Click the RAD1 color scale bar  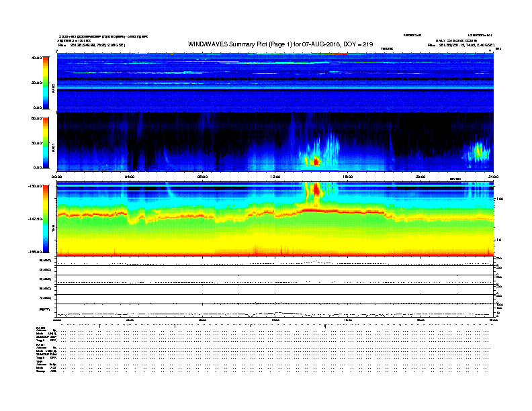(x=46, y=143)
